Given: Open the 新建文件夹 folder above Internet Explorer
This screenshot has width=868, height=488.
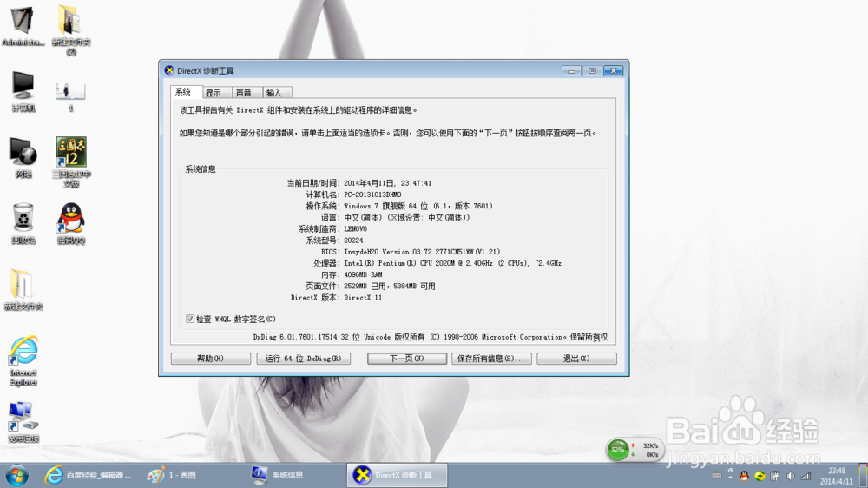Looking at the screenshot, I should (23, 290).
